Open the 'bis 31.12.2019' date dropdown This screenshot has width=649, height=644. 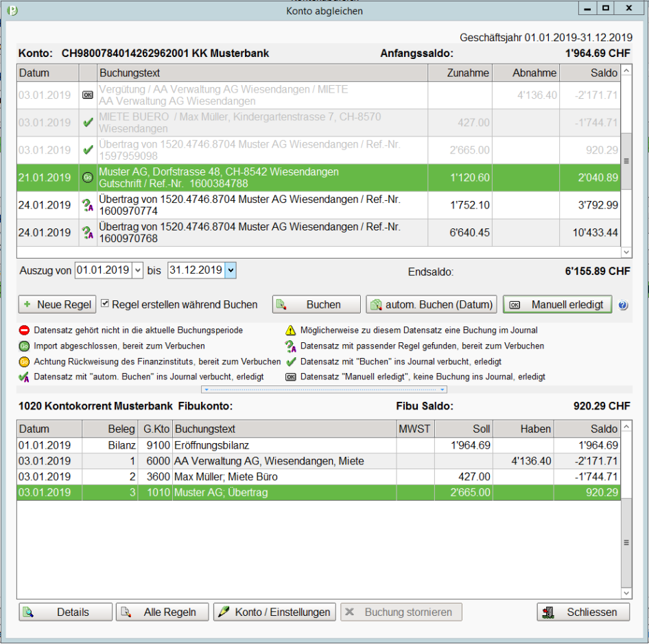point(232,270)
